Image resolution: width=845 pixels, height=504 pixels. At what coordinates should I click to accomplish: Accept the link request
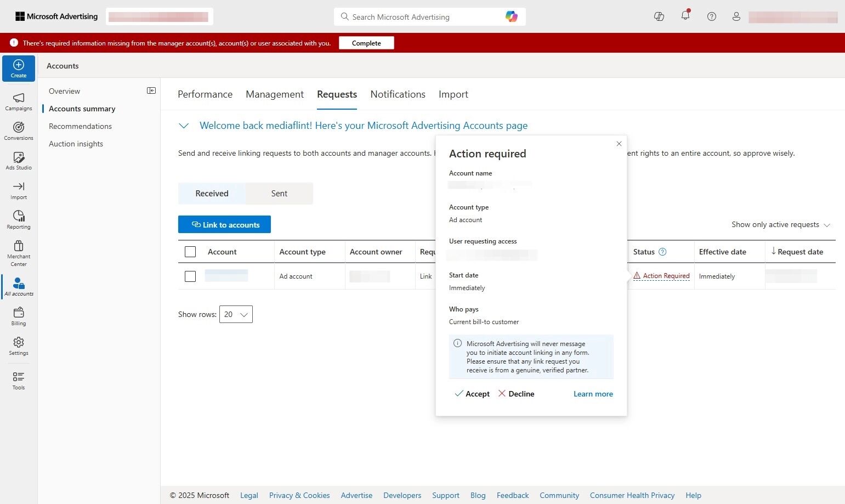[472, 394]
